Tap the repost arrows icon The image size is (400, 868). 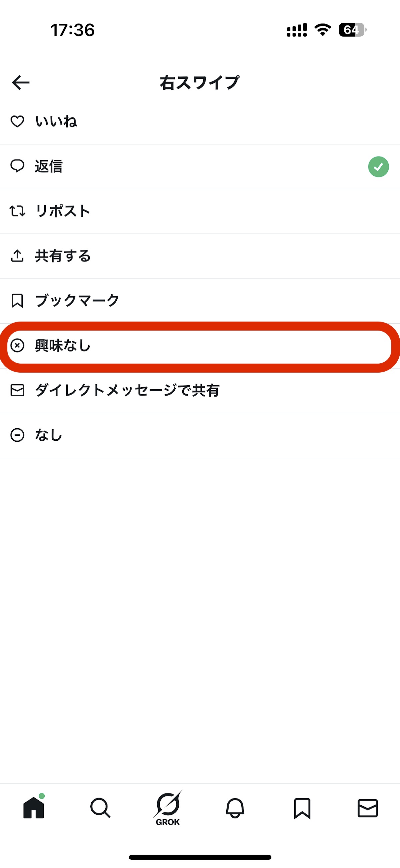tap(17, 211)
